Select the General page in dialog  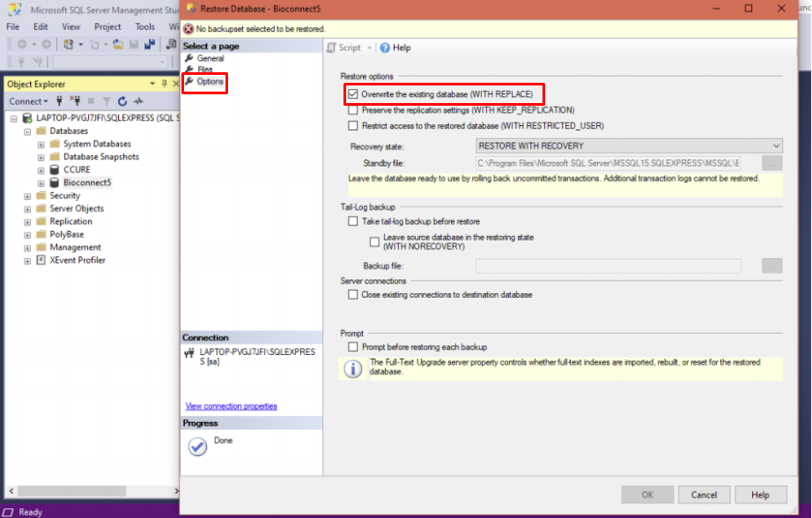(210, 58)
